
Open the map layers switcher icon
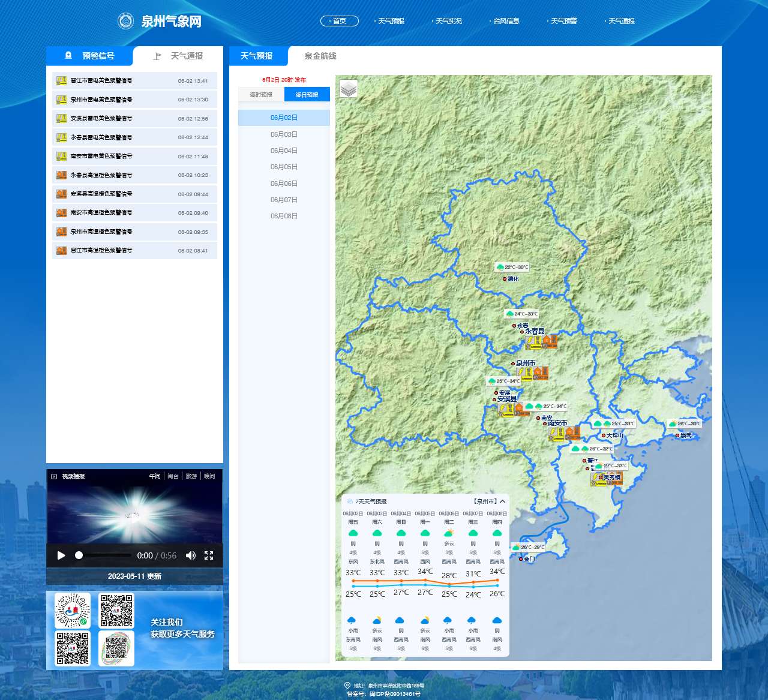[349, 89]
